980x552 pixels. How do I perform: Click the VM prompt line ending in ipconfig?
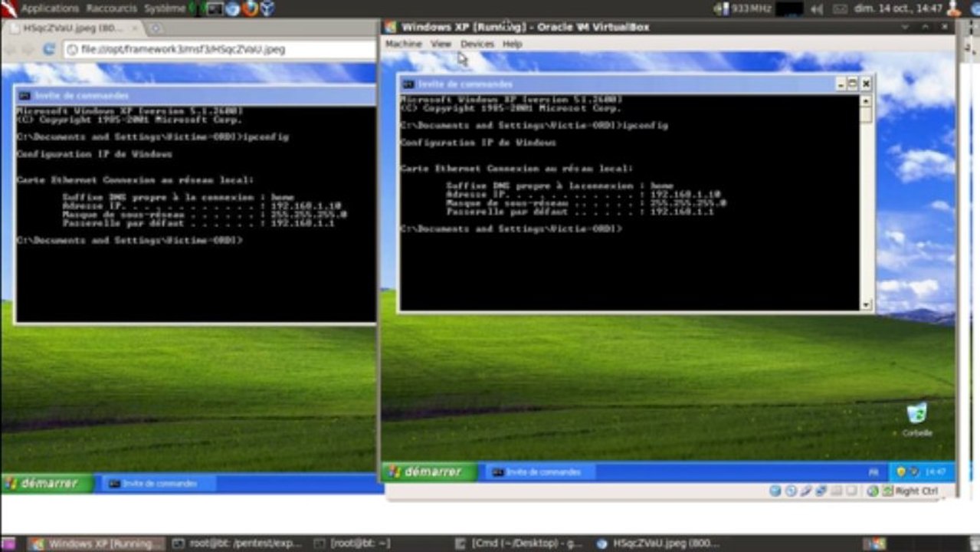click(x=534, y=125)
